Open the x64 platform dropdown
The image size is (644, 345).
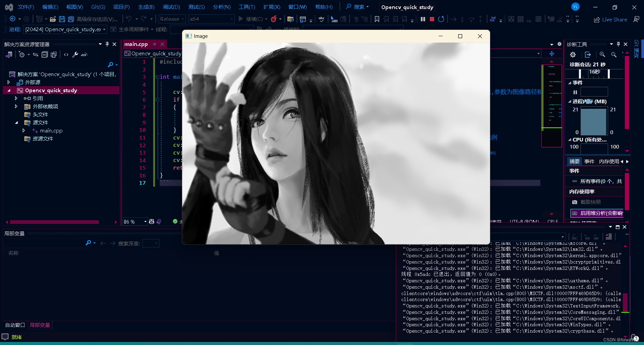coord(211,19)
